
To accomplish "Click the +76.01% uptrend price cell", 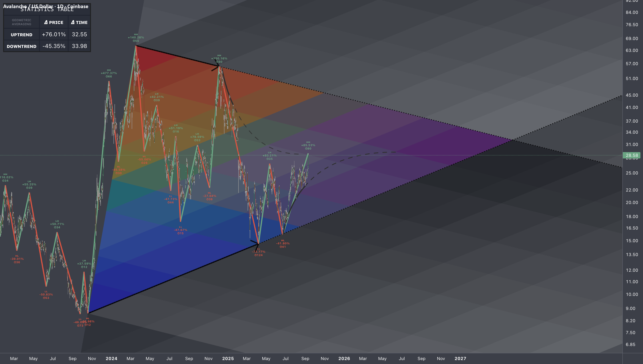I will pyautogui.click(x=54, y=34).
